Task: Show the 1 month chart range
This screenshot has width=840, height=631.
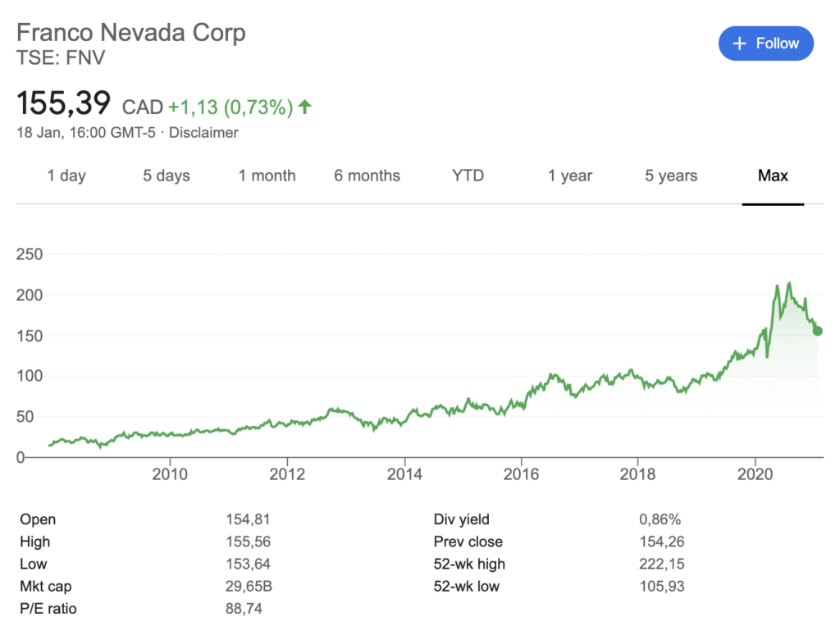Action: [x=267, y=176]
